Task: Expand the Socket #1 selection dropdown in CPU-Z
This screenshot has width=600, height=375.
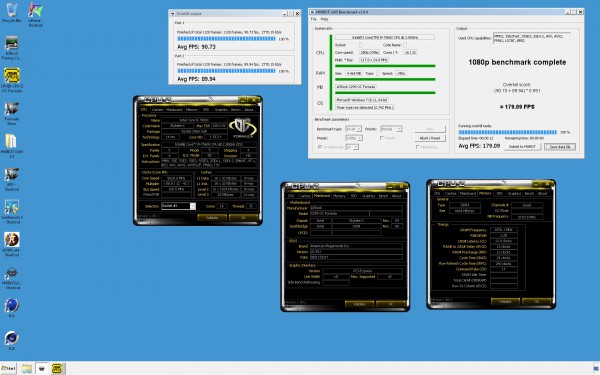Action: tap(178, 206)
